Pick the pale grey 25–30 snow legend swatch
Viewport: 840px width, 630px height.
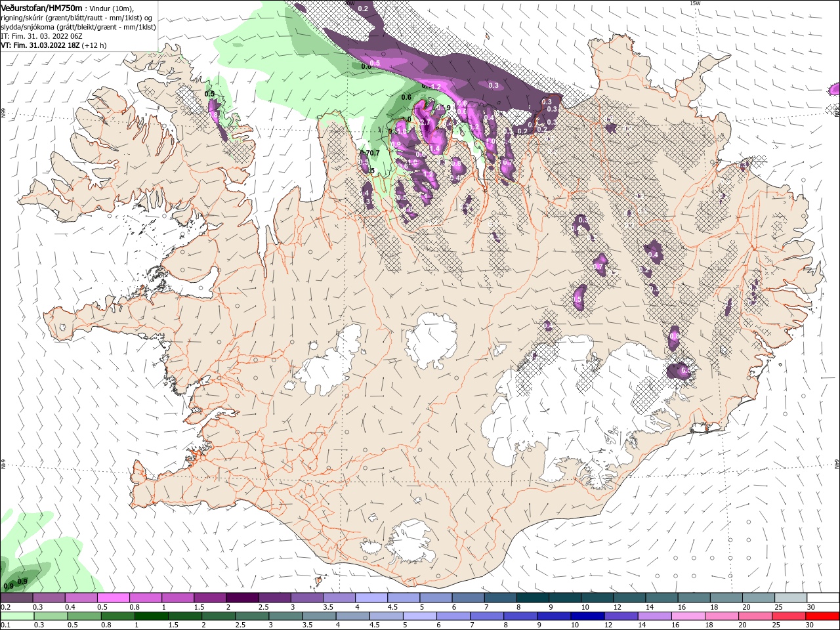pos(790,598)
